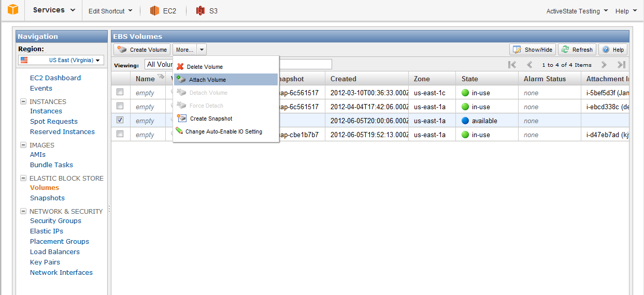Go to Instances in navigation

46,111
